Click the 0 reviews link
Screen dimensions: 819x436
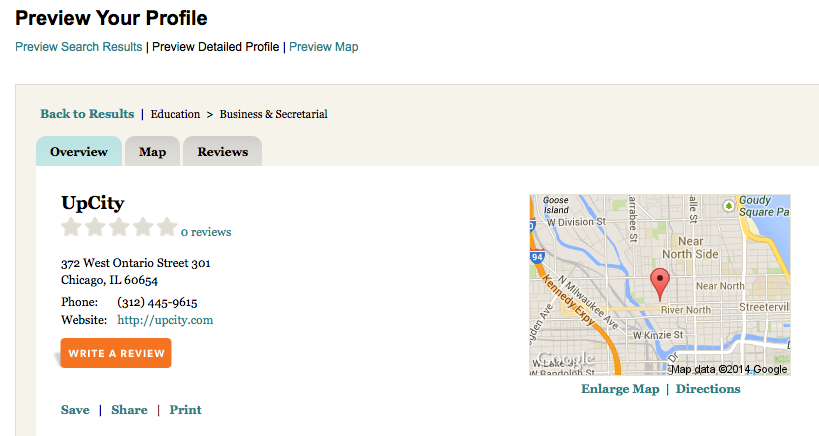tap(206, 232)
